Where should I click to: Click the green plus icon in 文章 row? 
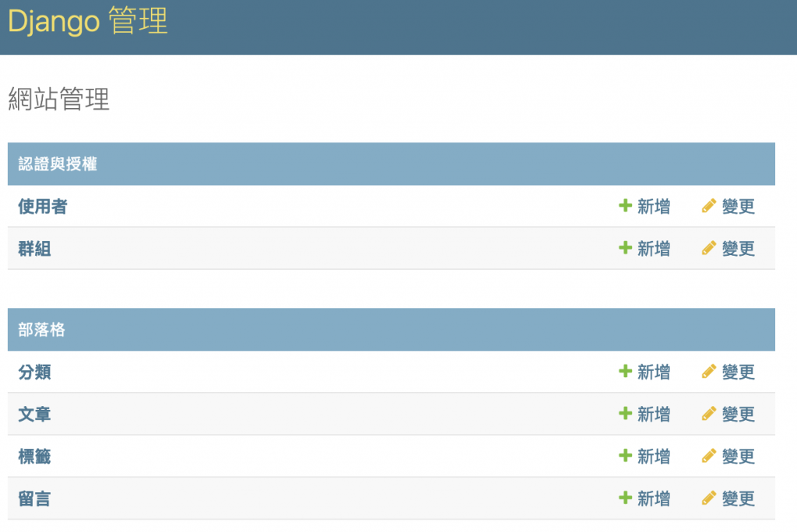pyautogui.click(x=625, y=414)
